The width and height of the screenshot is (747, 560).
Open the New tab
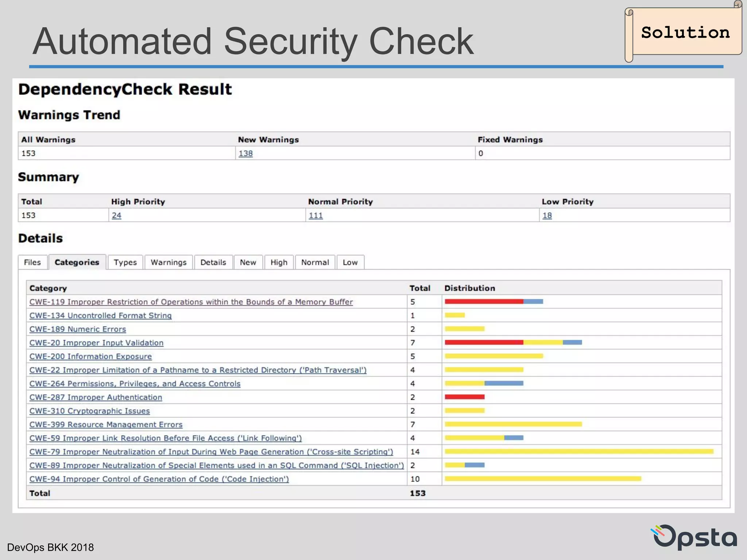pos(248,262)
